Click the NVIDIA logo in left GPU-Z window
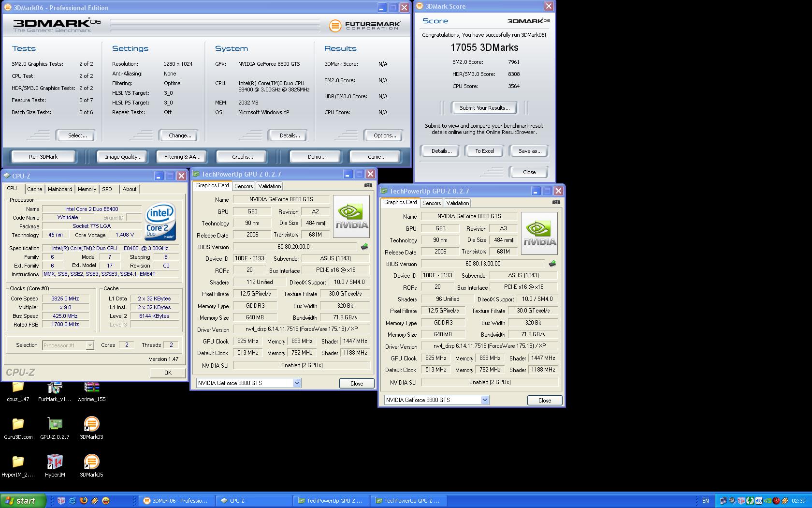The height and width of the screenshot is (508, 812). pyautogui.click(x=351, y=216)
